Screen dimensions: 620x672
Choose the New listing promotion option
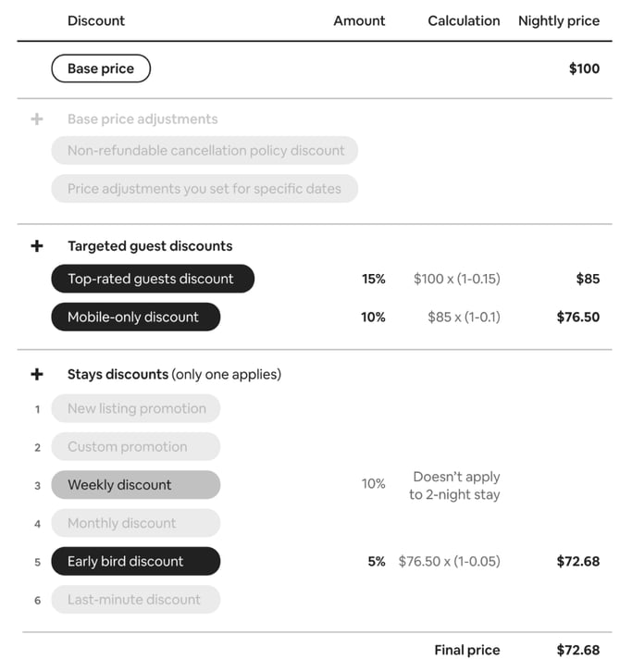pyautogui.click(x=136, y=408)
